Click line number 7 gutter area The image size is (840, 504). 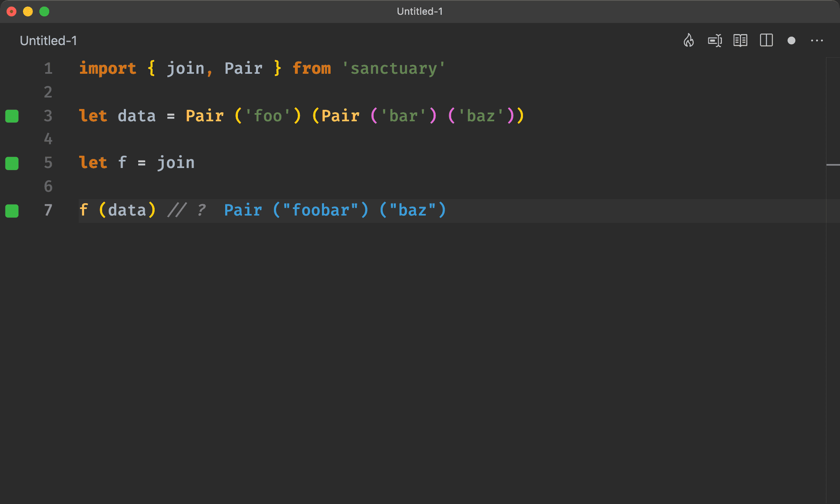tap(48, 210)
